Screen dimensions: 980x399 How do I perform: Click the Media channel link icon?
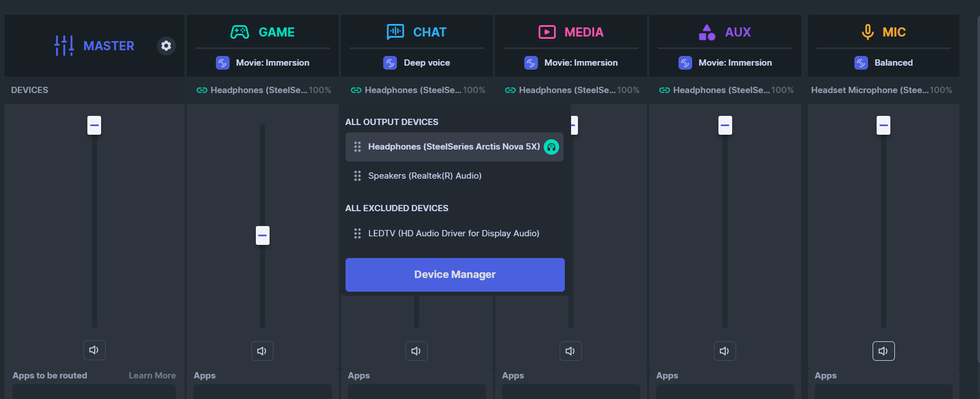pyautogui.click(x=510, y=90)
